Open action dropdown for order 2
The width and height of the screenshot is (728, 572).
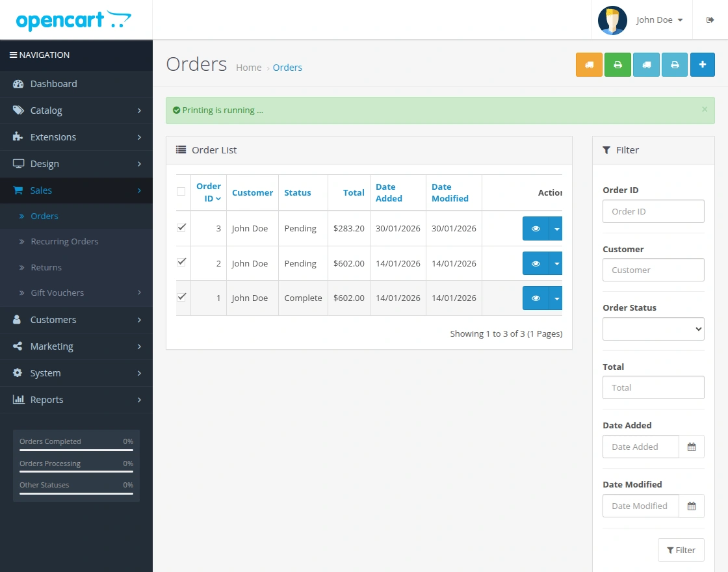click(x=556, y=263)
